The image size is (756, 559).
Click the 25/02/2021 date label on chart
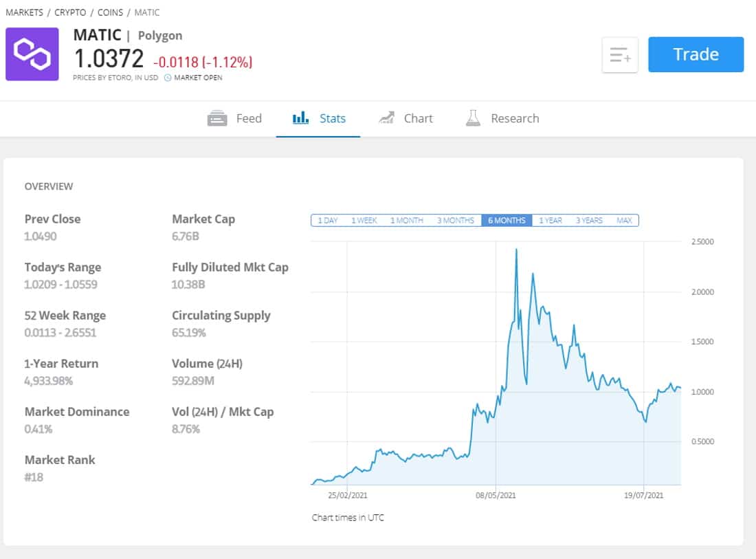tap(347, 495)
